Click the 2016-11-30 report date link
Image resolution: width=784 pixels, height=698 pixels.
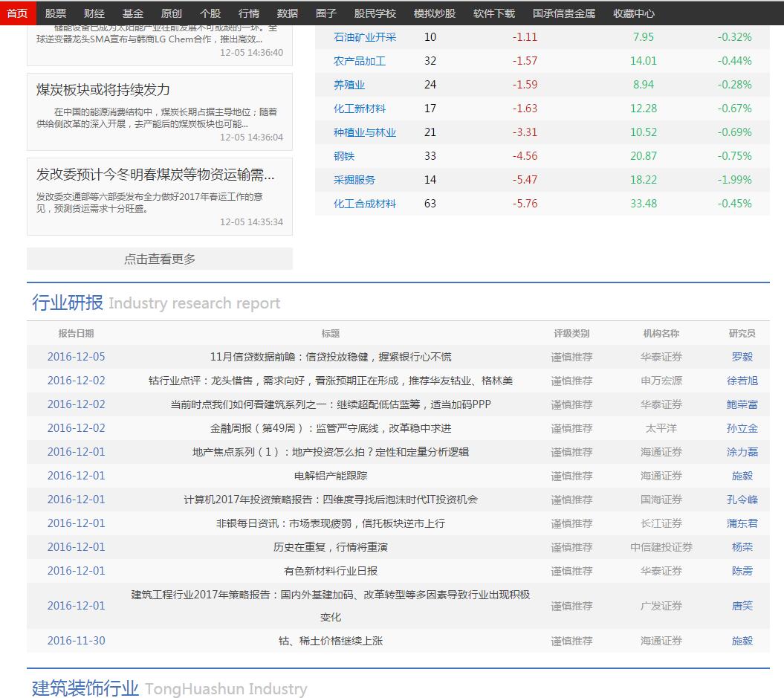[x=77, y=641]
